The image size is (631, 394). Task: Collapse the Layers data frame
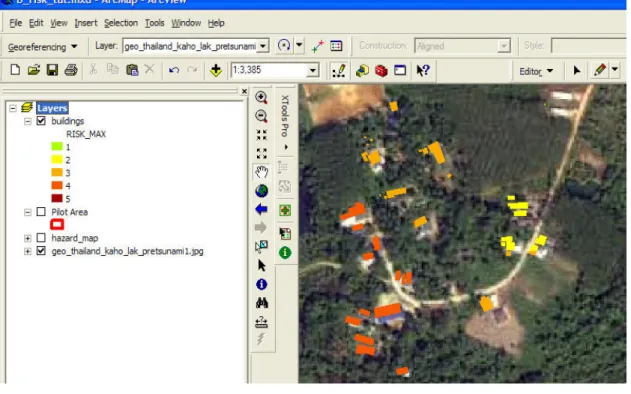(13, 108)
